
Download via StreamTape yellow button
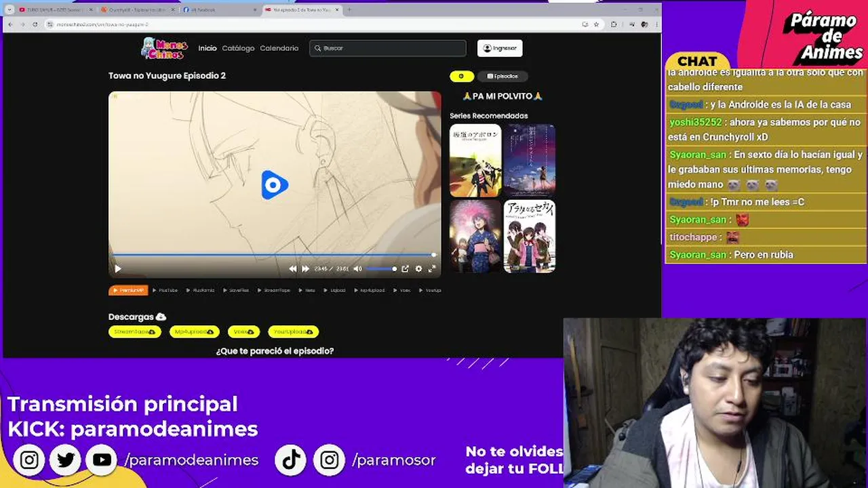134,331
